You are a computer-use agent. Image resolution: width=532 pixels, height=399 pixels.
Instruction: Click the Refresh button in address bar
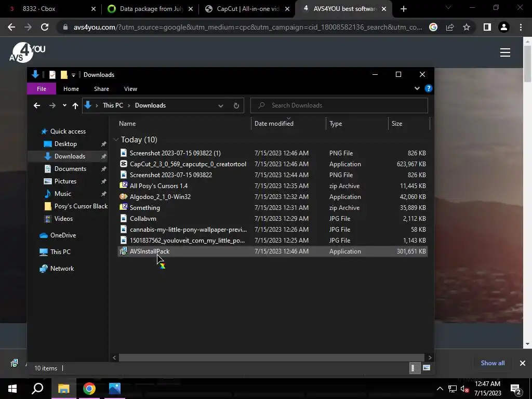[236, 105]
